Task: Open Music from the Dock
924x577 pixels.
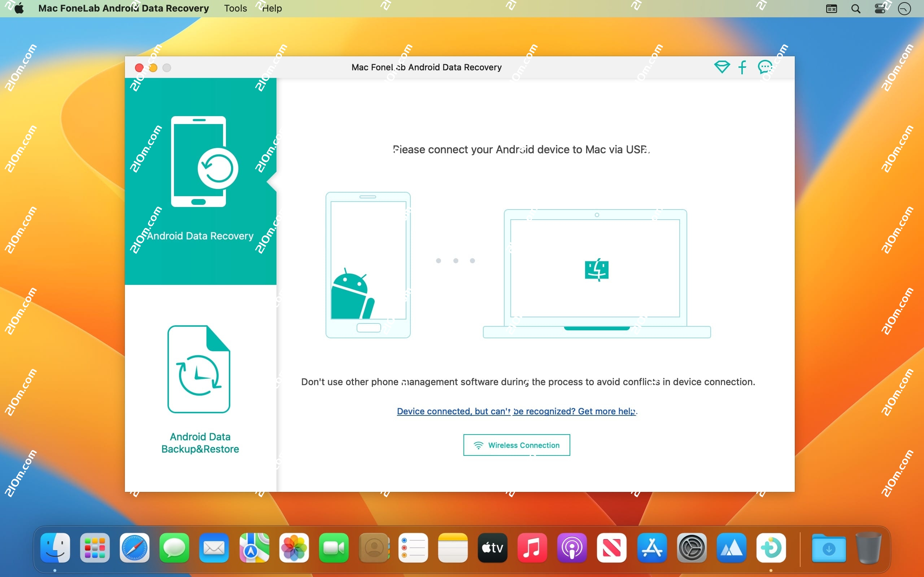Action: [532, 548]
